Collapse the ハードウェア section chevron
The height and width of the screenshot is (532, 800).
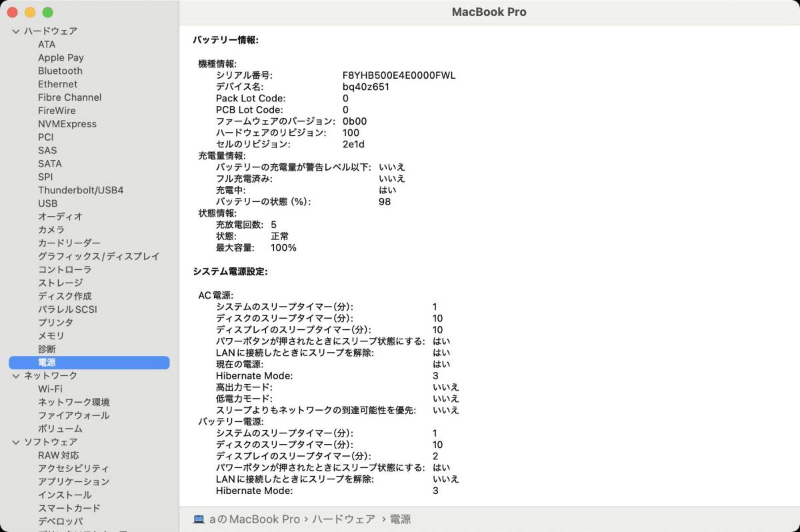coord(16,31)
